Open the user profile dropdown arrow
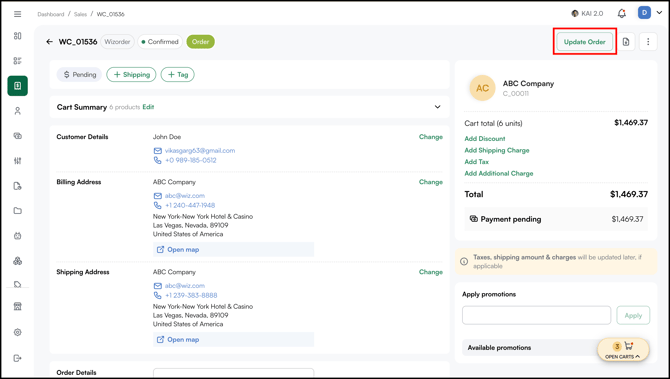 pos(659,13)
